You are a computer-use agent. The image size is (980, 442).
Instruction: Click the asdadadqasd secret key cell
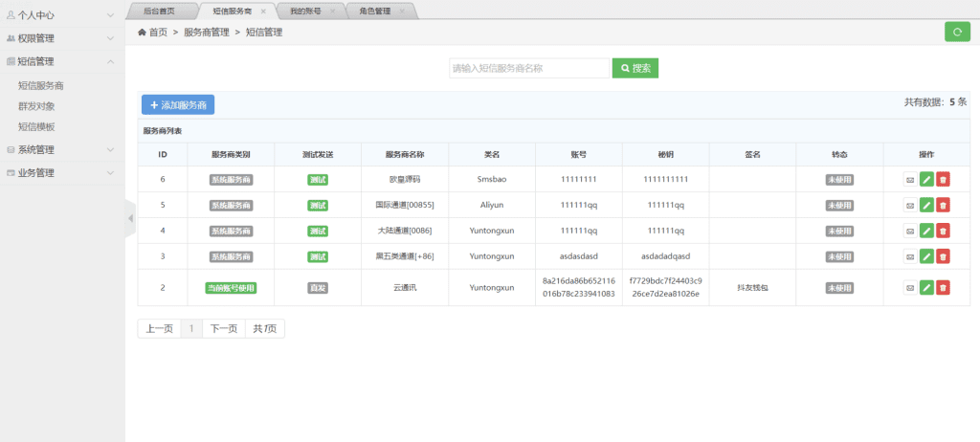(666, 256)
